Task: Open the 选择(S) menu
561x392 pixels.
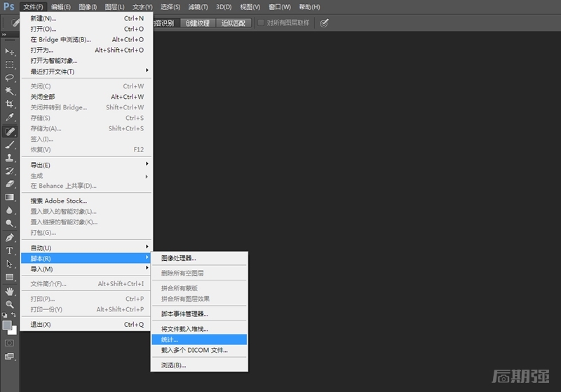Action: (170, 7)
